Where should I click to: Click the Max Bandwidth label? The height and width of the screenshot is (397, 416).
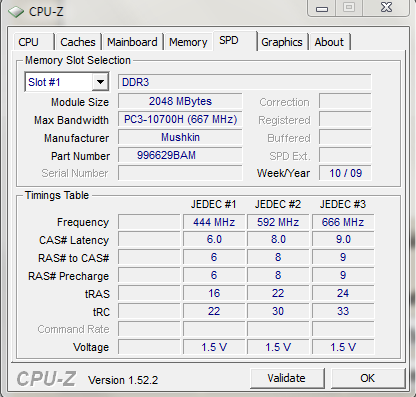pyautogui.click(x=71, y=120)
